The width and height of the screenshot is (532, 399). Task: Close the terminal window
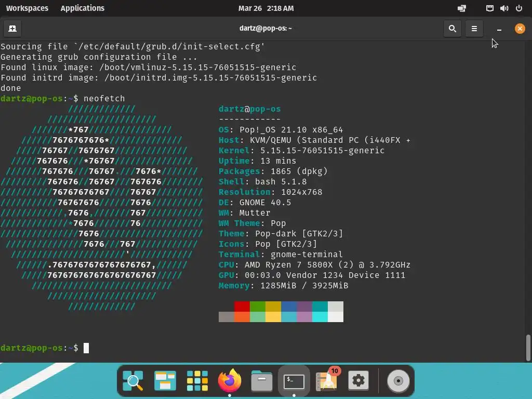pyautogui.click(x=520, y=29)
